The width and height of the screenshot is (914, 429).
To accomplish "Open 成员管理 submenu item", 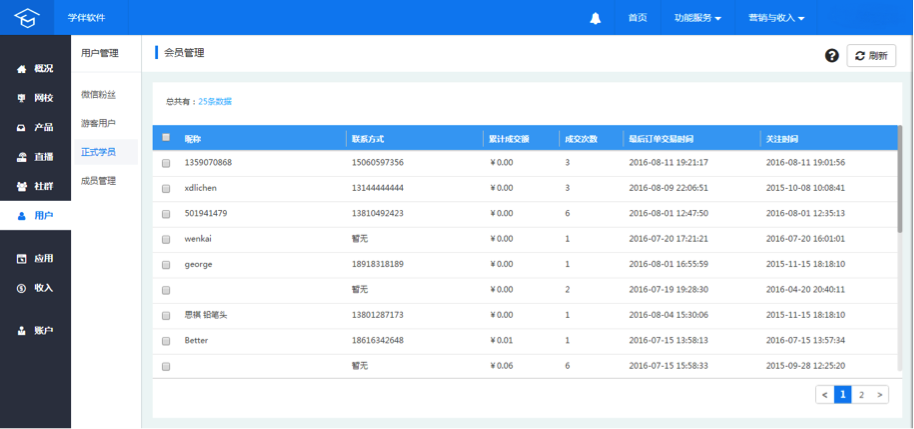I will tap(99, 181).
